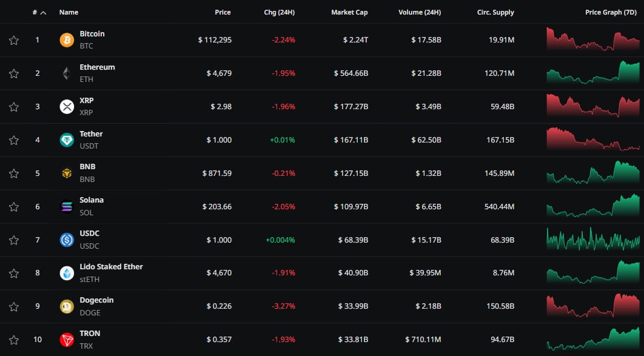Click the Ethereum diamond logo icon
The width and height of the screenshot is (644, 356).
click(67, 73)
